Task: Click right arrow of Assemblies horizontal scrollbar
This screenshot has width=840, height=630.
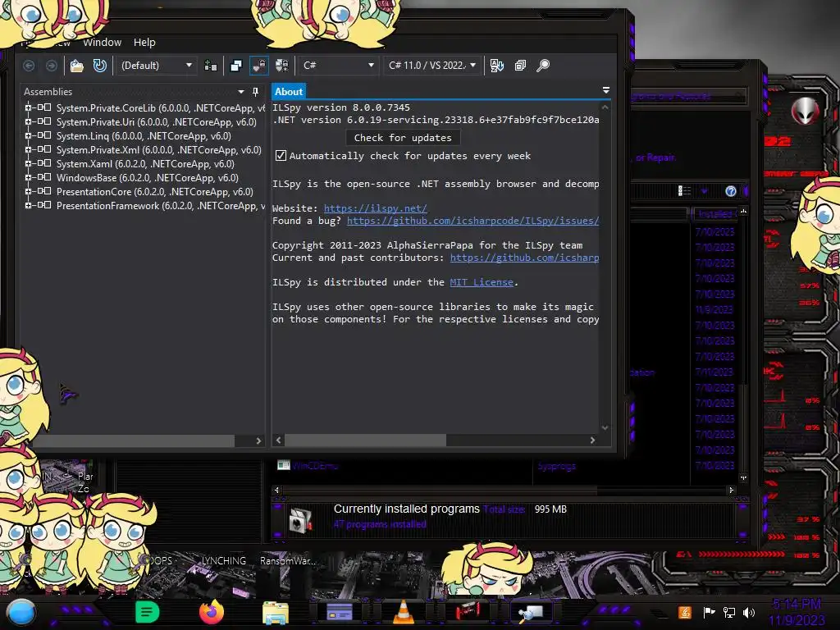Action: (258, 441)
